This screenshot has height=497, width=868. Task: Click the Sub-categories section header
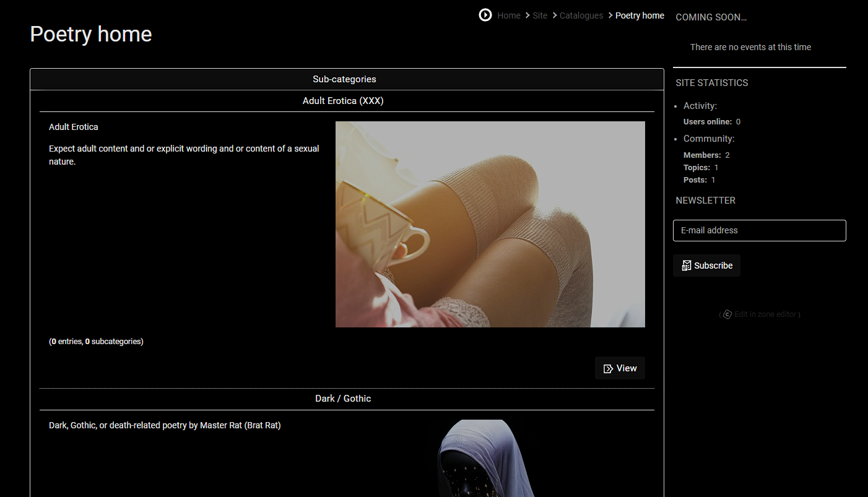click(x=344, y=79)
